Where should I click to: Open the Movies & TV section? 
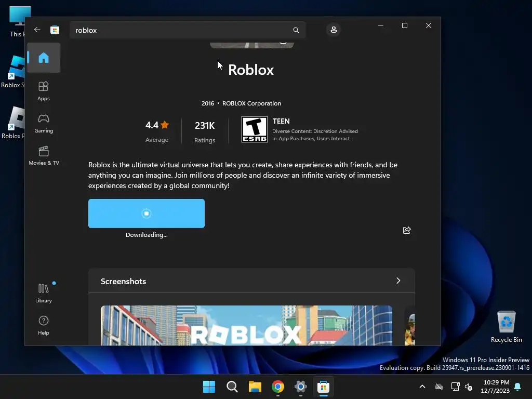[x=44, y=155]
